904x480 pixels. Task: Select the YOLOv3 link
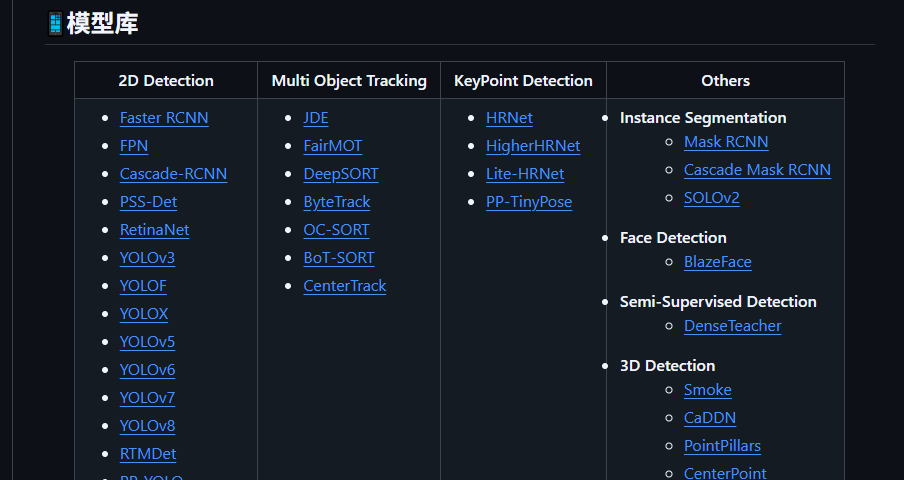point(147,258)
